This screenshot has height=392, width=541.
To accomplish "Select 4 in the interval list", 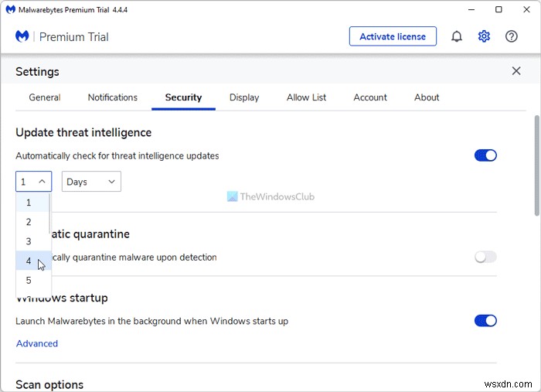I will [32, 261].
